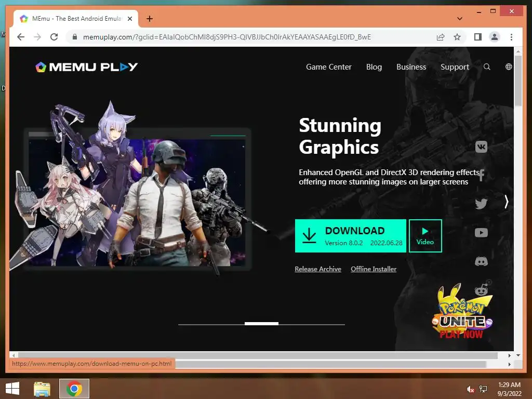Toggle the browser side panel icon
Screen dimensions: 532x399
point(478,37)
